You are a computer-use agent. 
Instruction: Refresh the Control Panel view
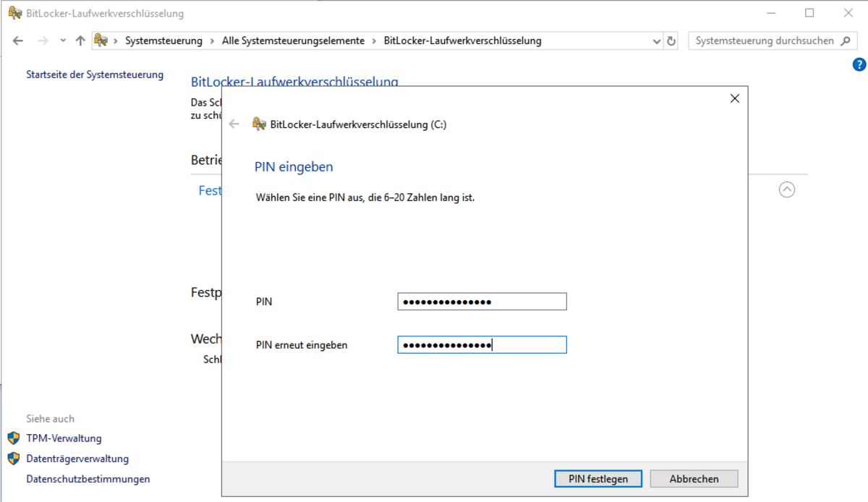(671, 41)
